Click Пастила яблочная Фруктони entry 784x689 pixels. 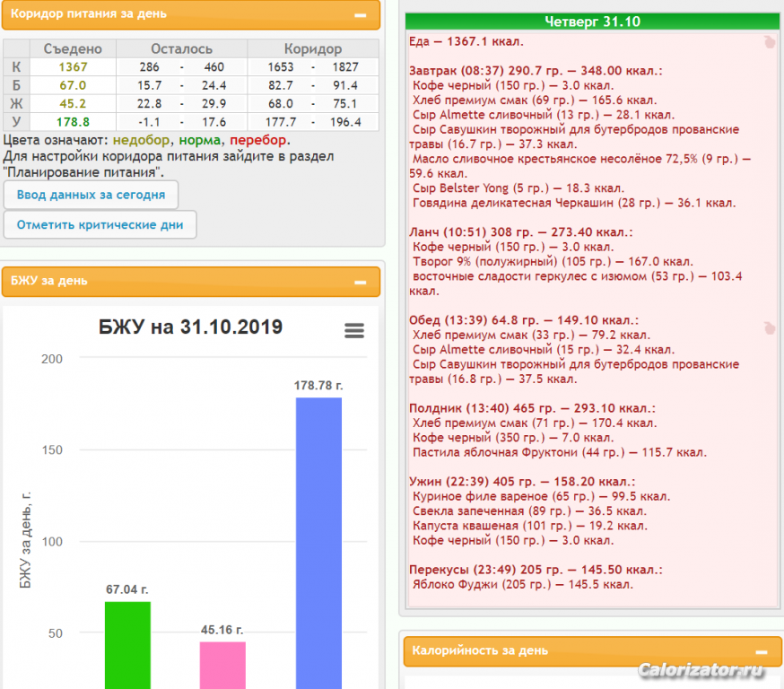(x=560, y=452)
